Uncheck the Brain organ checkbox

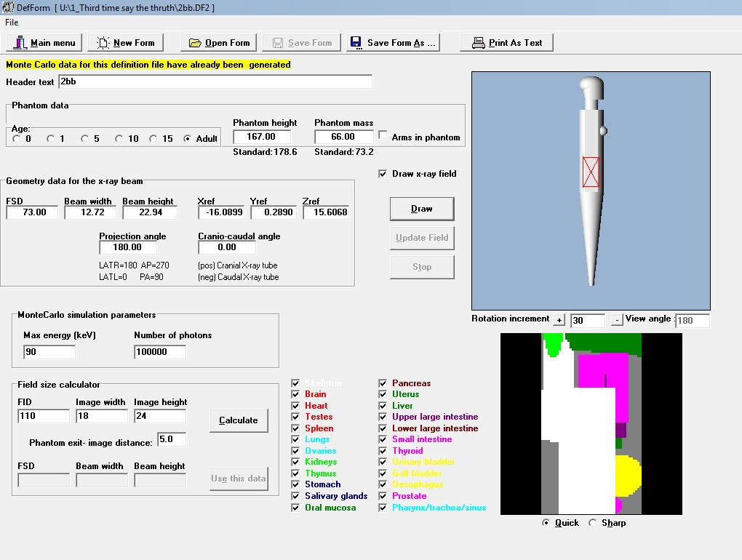coord(295,394)
